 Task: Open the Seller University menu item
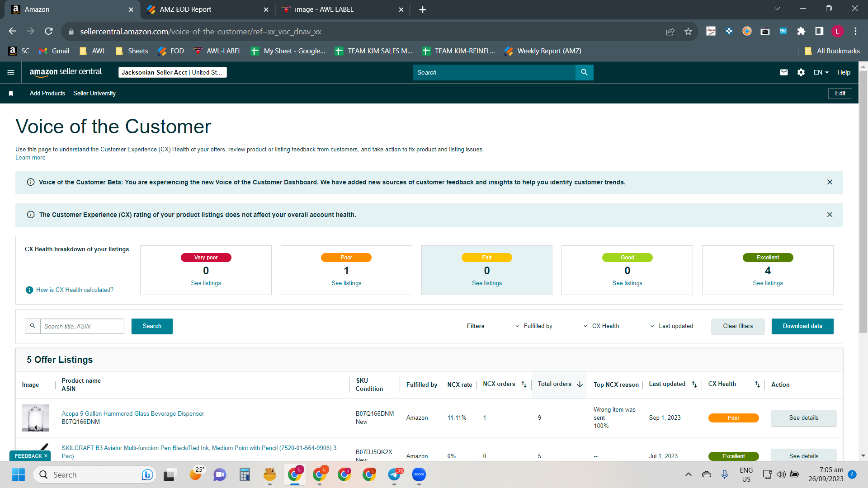94,94
